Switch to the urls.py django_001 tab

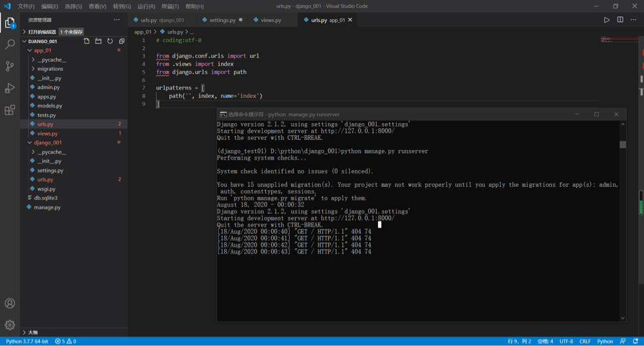tap(162, 20)
